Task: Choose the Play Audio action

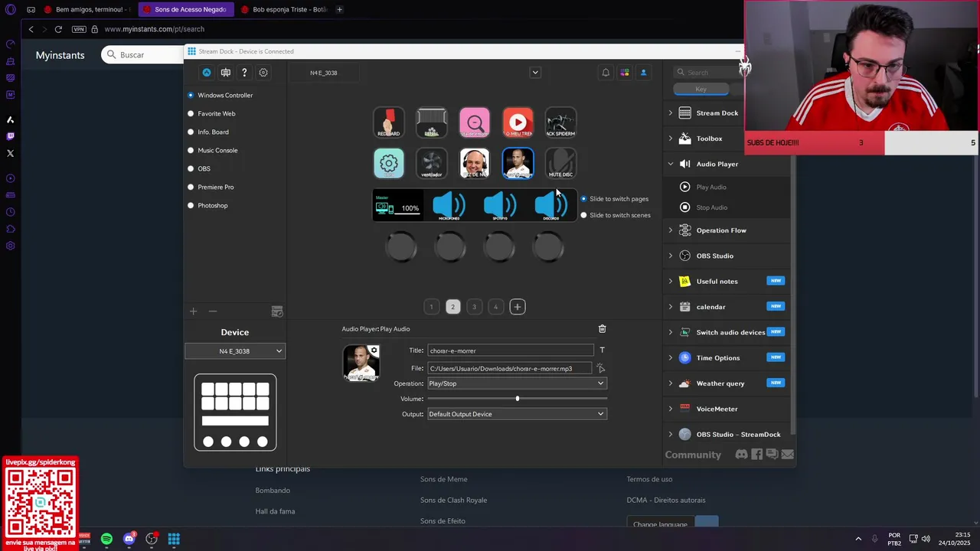Action: click(x=711, y=187)
